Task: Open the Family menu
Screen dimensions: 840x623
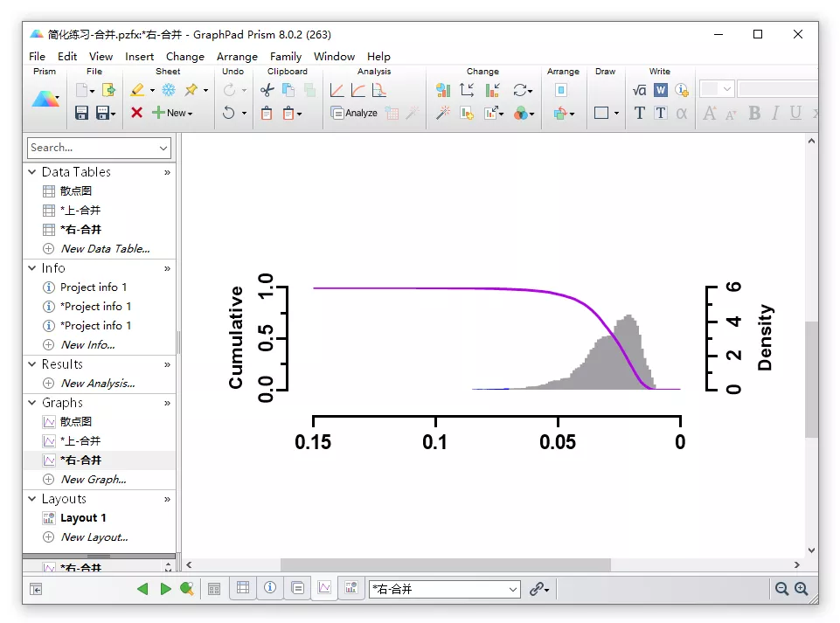Action: [286, 56]
